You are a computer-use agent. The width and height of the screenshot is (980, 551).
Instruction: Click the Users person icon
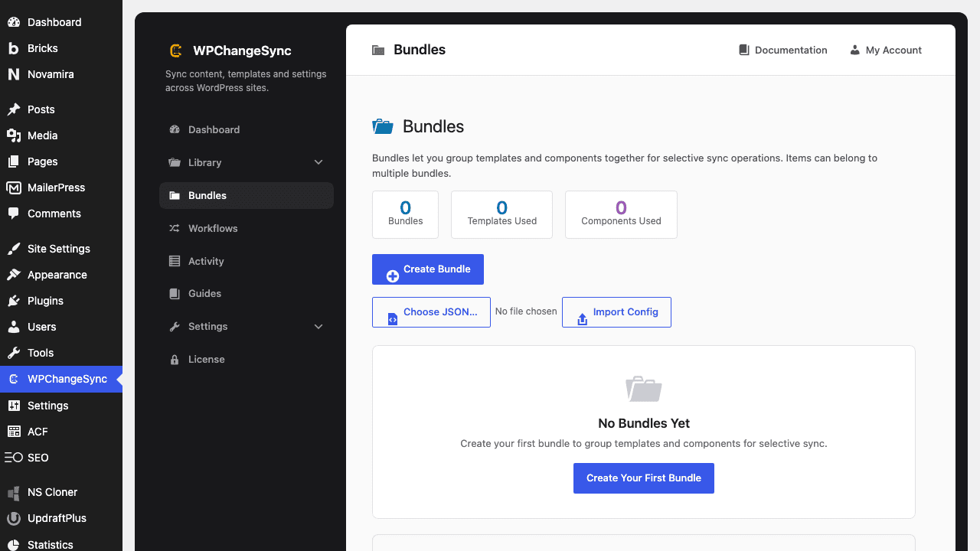click(14, 327)
